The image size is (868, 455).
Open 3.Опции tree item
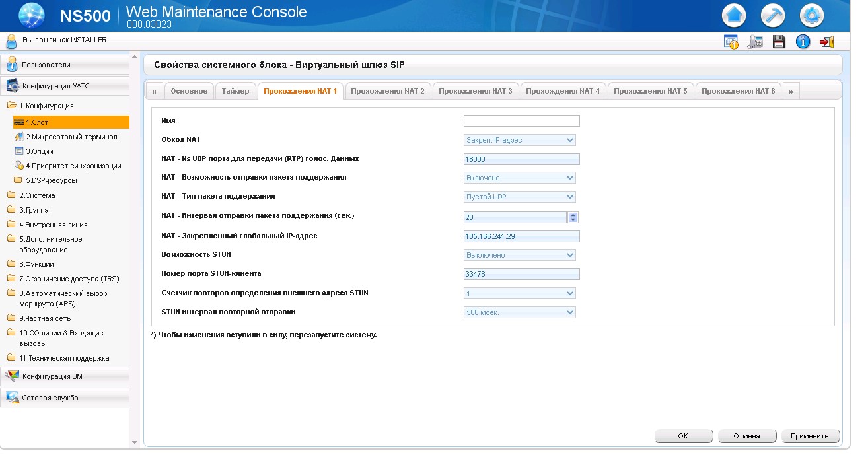click(x=34, y=151)
